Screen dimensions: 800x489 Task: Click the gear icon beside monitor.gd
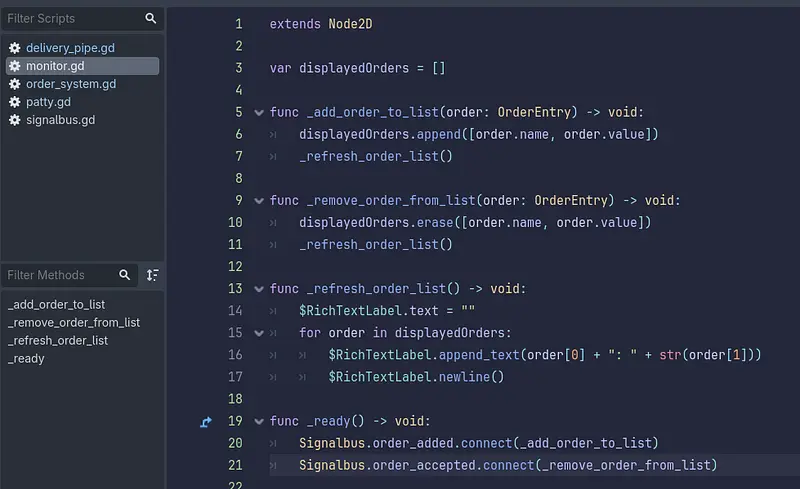pos(14,66)
